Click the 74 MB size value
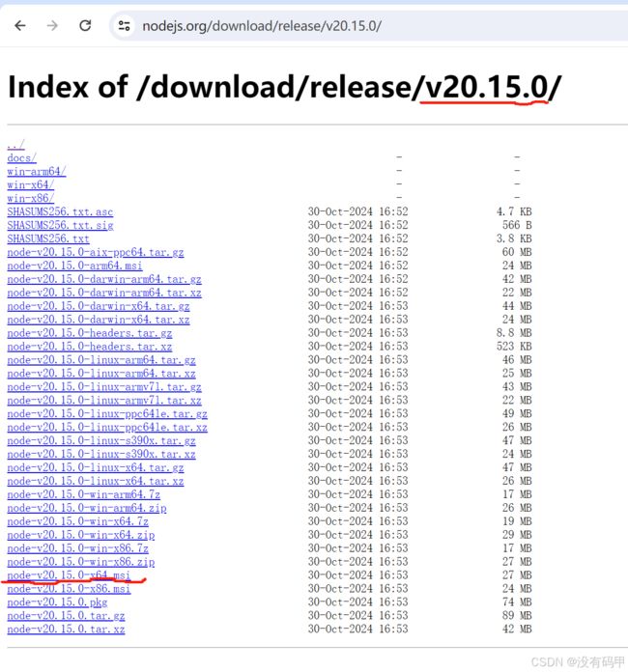The image size is (628, 672). coord(517,602)
